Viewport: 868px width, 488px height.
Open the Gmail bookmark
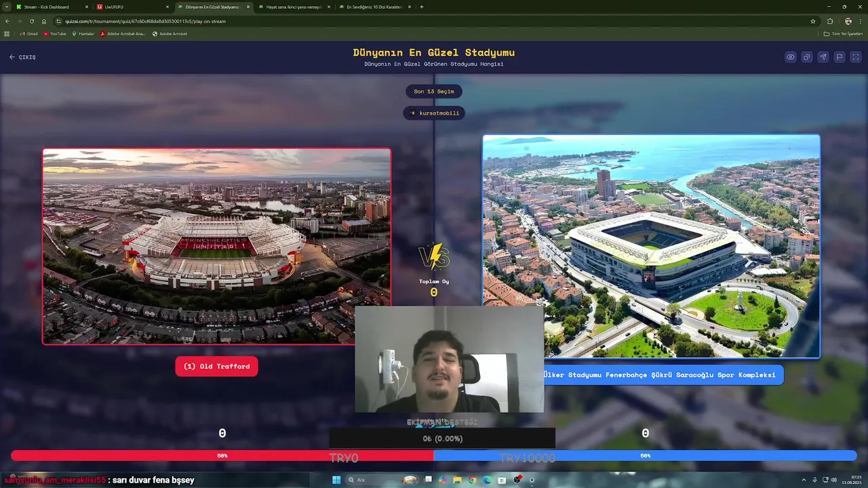tap(29, 34)
